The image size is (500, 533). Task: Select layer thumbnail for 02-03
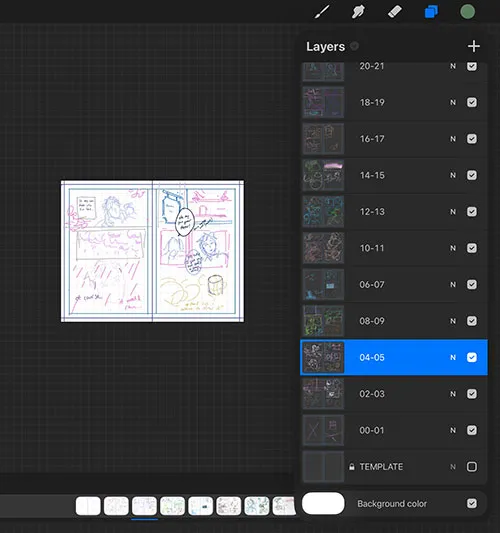(x=323, y=394)
